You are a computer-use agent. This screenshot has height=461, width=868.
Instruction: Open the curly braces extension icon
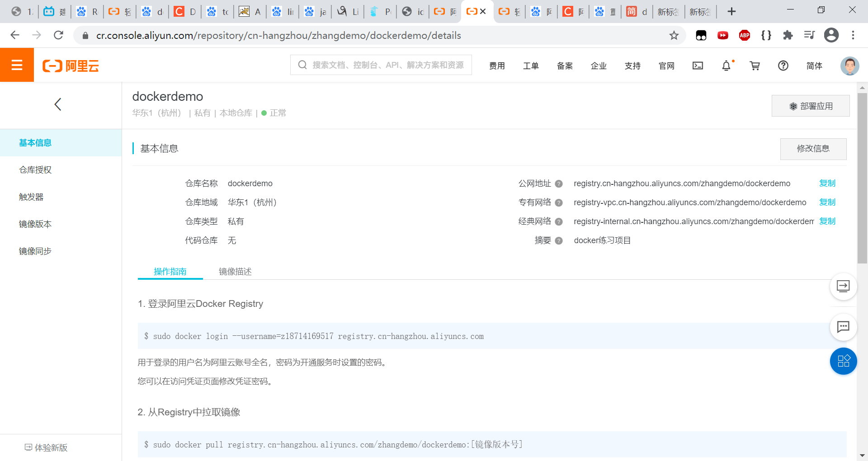click(766, 35)
